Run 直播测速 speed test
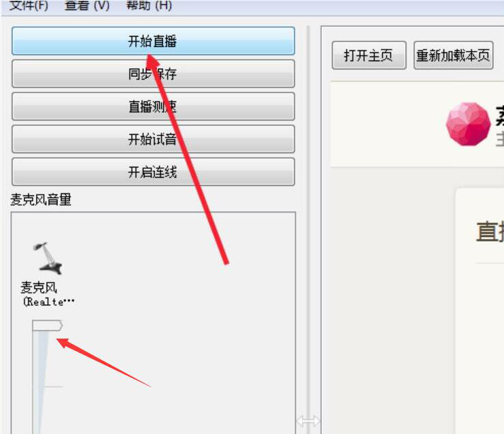The height and width of the screenshot is (434, 504). click(153, 106)
